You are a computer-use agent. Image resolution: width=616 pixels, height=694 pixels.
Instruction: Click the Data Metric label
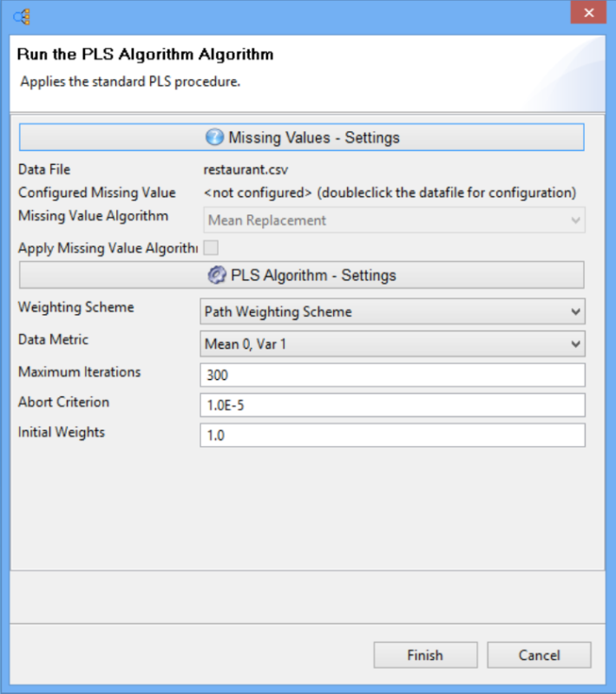[x=54, y=340]
